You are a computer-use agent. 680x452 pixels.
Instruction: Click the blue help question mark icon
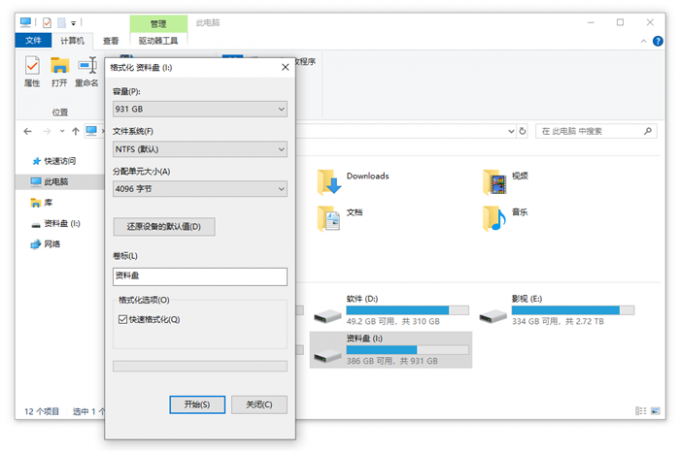point(657,41)
